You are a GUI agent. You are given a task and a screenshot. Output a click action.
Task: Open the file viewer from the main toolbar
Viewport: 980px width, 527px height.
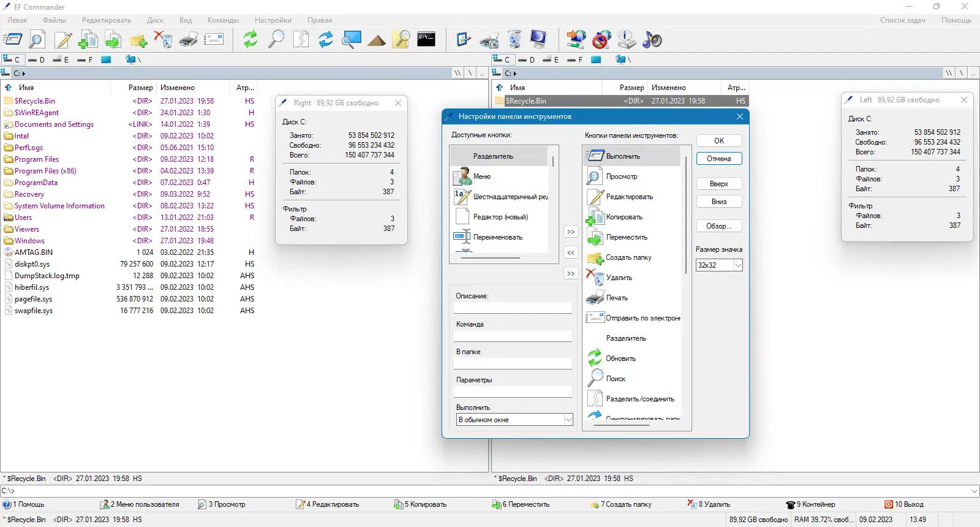37,40
